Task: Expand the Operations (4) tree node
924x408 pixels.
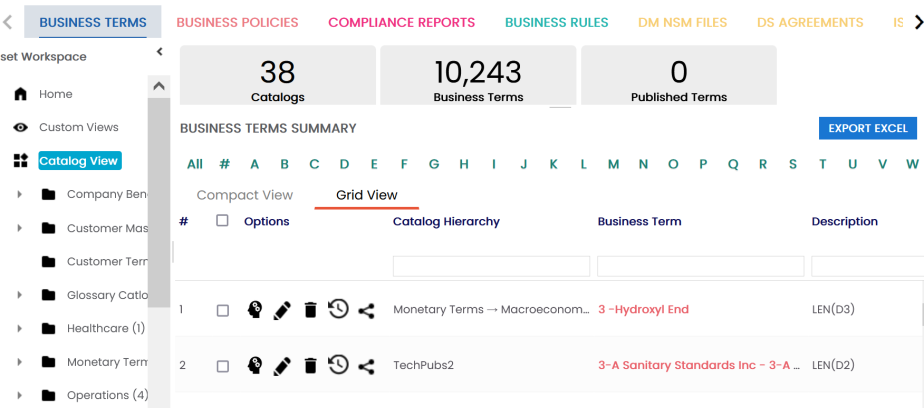Action: (20, 395)
